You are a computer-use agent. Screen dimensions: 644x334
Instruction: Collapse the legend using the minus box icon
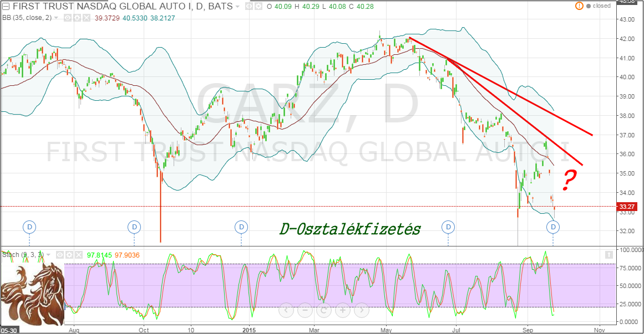[x=5, y=7]
